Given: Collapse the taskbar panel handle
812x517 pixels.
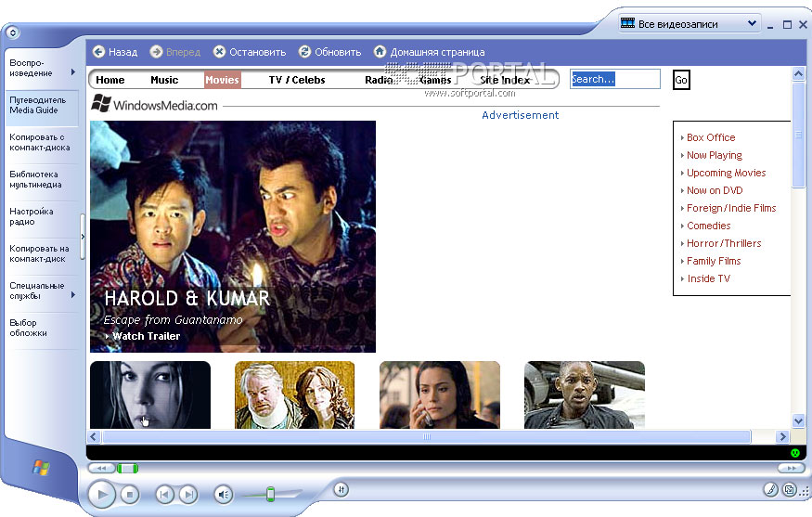Looking at the screenshot, I should point(83,237).
